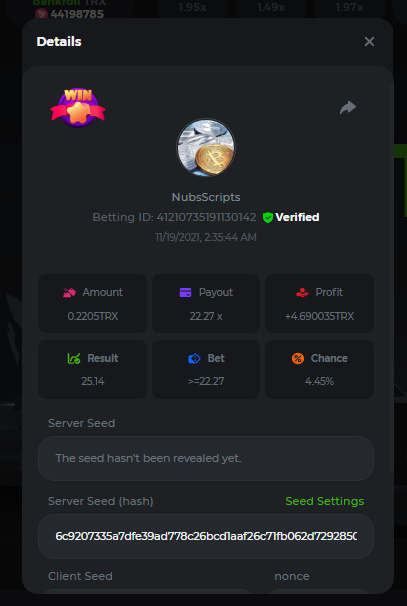Click the NubsScripts username

click(x=206, y=197)
